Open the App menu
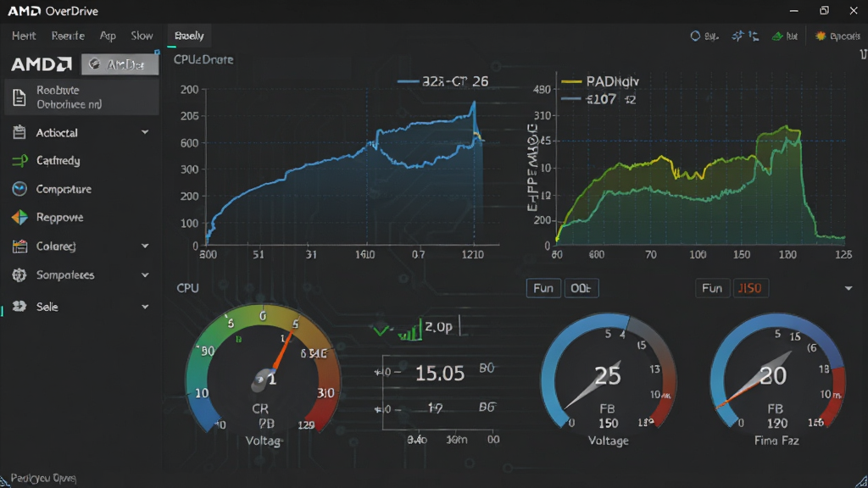This screenshot has width=868, height=488. pyautogui.click(x=108, y=36)
